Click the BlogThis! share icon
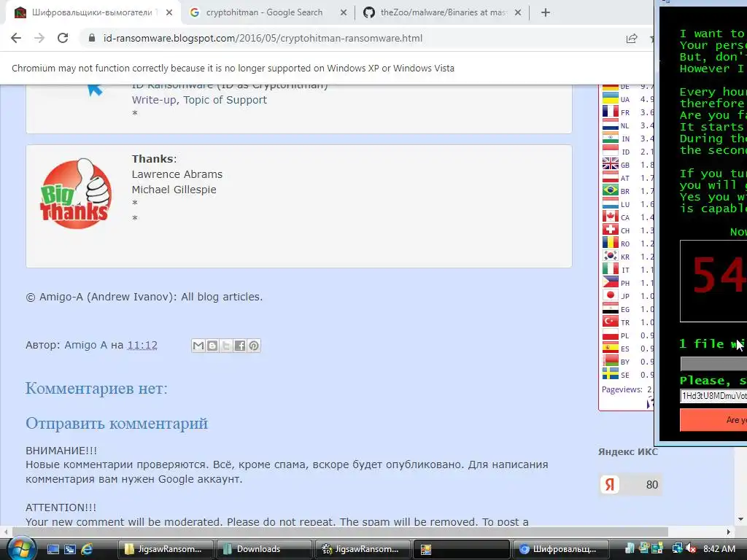Viewport: 747px width, 560px height. [212, 346]
